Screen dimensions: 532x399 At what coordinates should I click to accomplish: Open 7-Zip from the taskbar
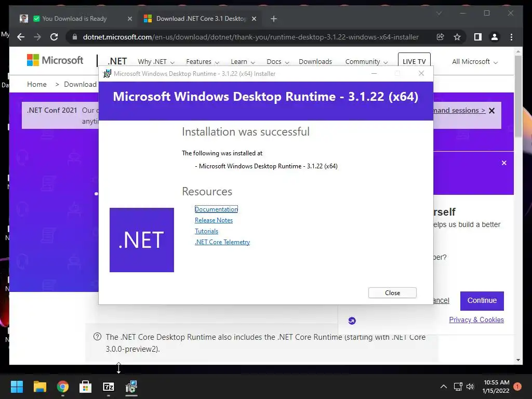pyautogui.click(x=109, y=387)
